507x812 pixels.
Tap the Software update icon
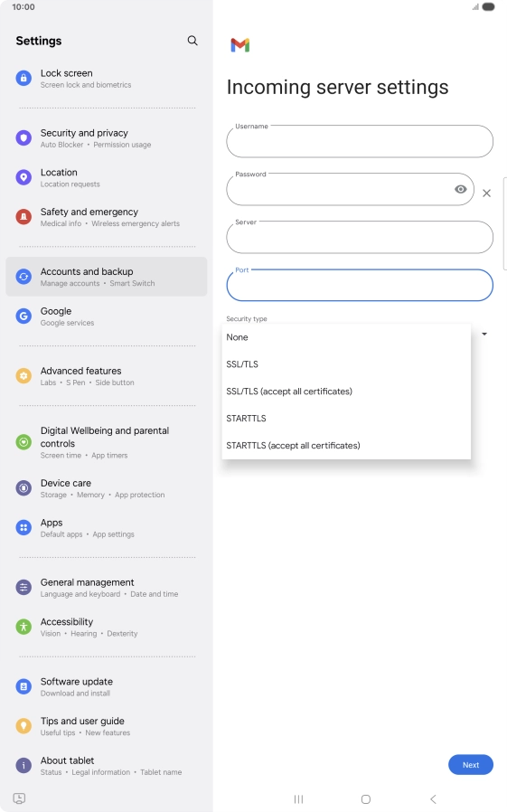(x=23, y=686)
